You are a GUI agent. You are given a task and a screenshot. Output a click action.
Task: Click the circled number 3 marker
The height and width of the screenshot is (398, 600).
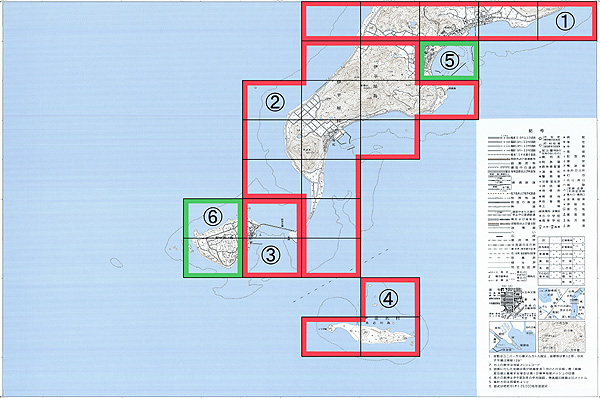pyautogui.click(x=271, y=255)
